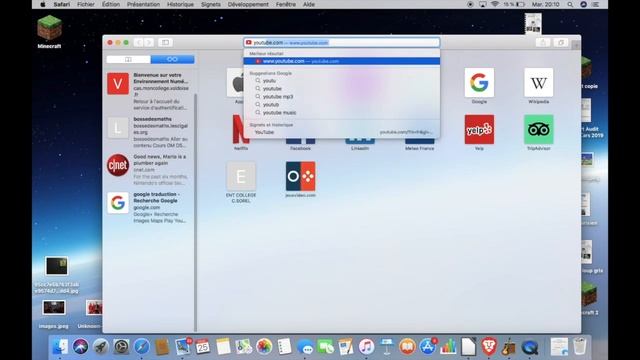Open iTunes in the Dock
This screenshot has height=360, width=640.
click(366, 347)
